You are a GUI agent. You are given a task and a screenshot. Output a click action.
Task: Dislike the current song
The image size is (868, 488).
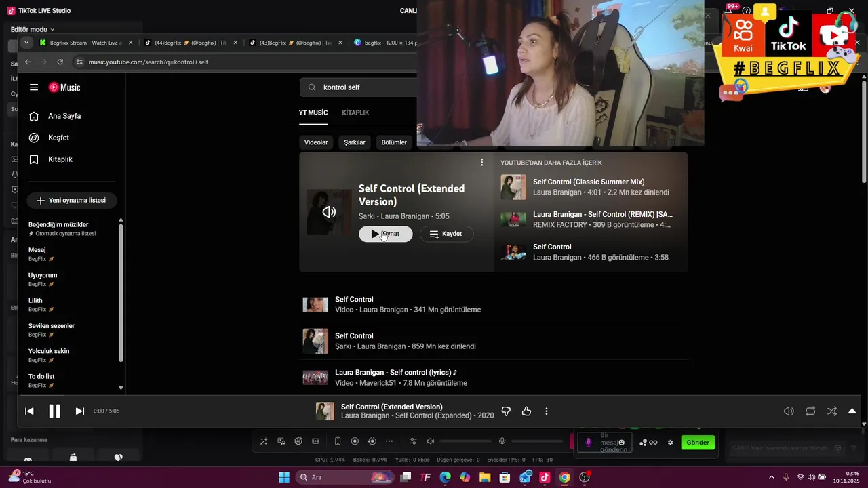pyautogui.click(x=505, y=411)
